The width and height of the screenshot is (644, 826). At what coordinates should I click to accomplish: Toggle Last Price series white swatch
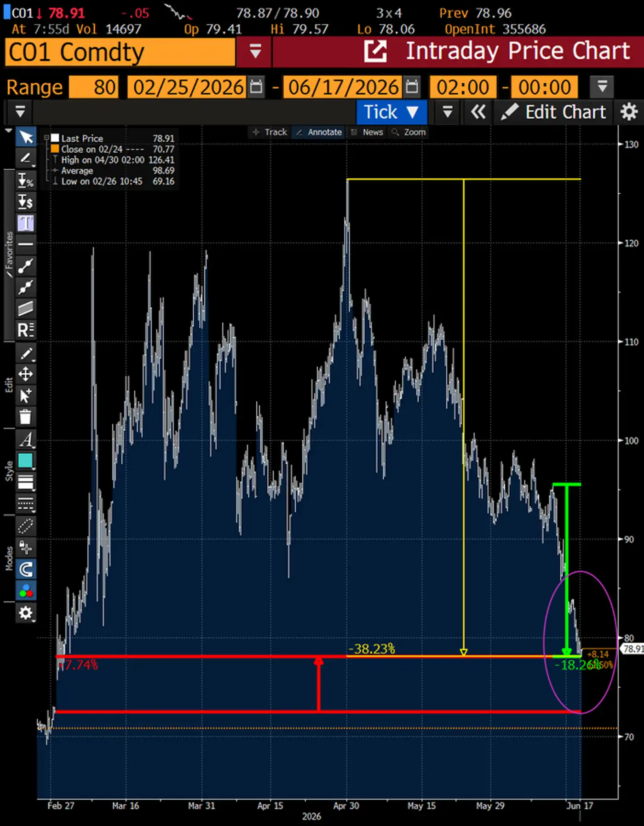coord(55,138)
